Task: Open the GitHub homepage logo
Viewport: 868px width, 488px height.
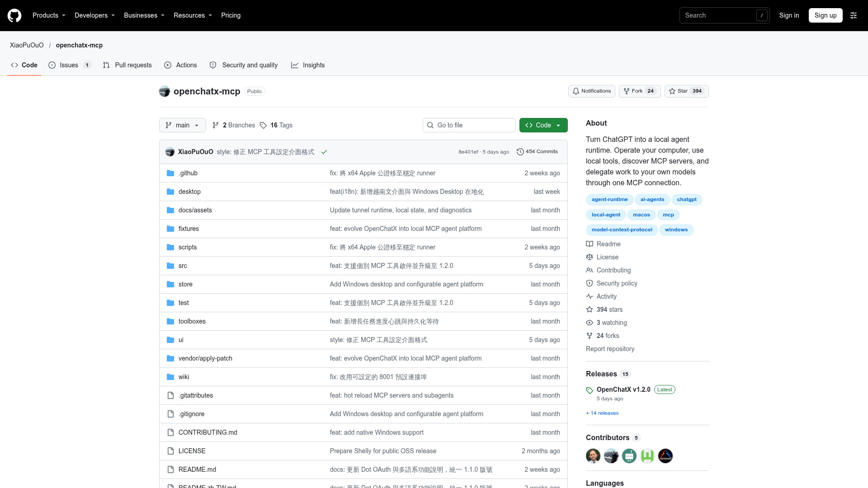Action: (14, 15)
